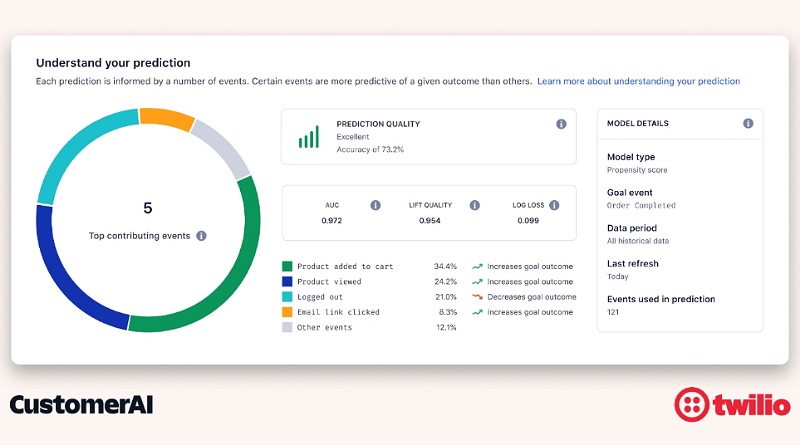
Task: Open Learn more about understanding your prediction
Action: click(638, 81)
